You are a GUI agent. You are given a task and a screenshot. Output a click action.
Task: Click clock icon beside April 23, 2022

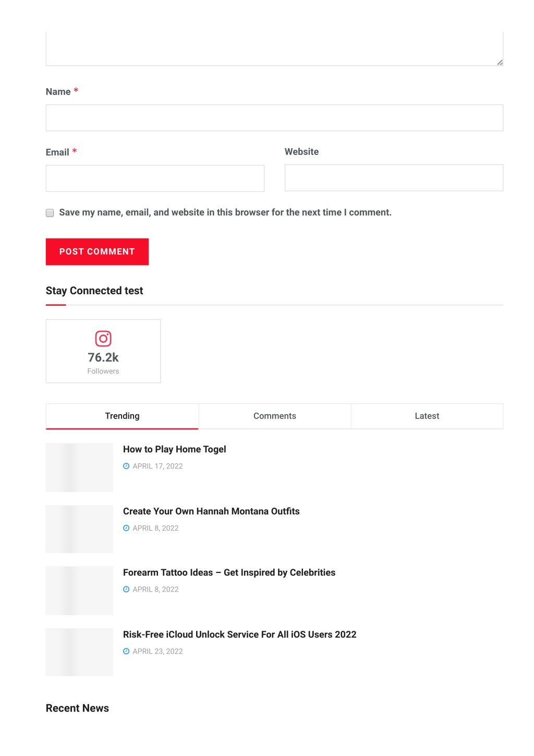126,652
